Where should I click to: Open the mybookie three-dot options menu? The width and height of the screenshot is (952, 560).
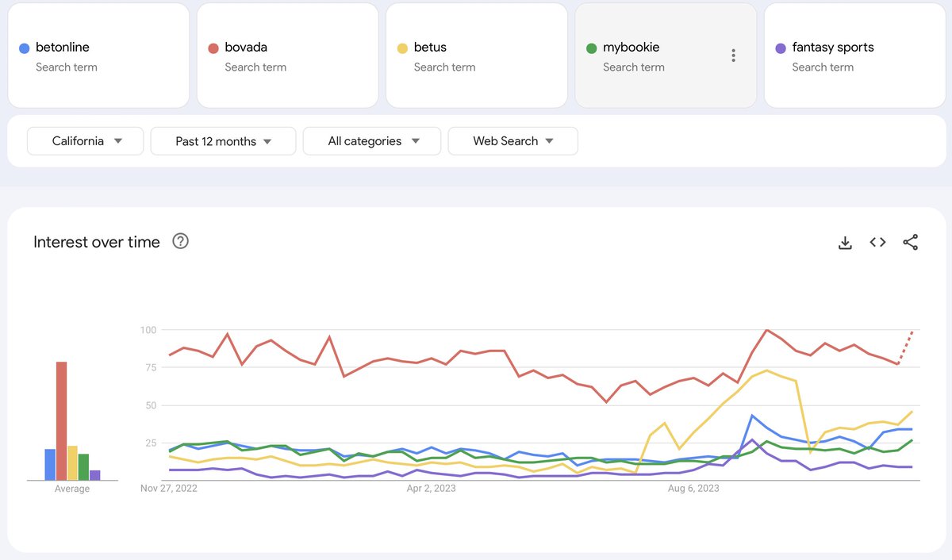pyautogui.click(x=733, y=56)
